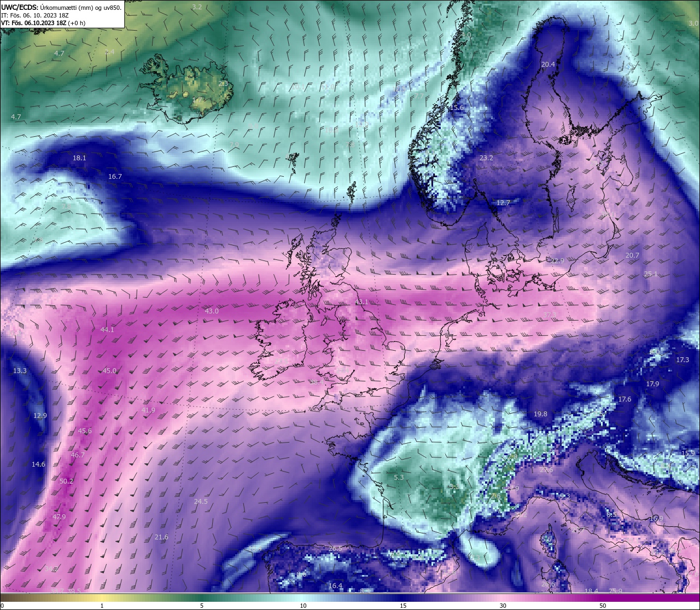This screenshot has width=700, height=610.
Task: Click the '43.0' value west of Ireland
Action: point(212,311)
